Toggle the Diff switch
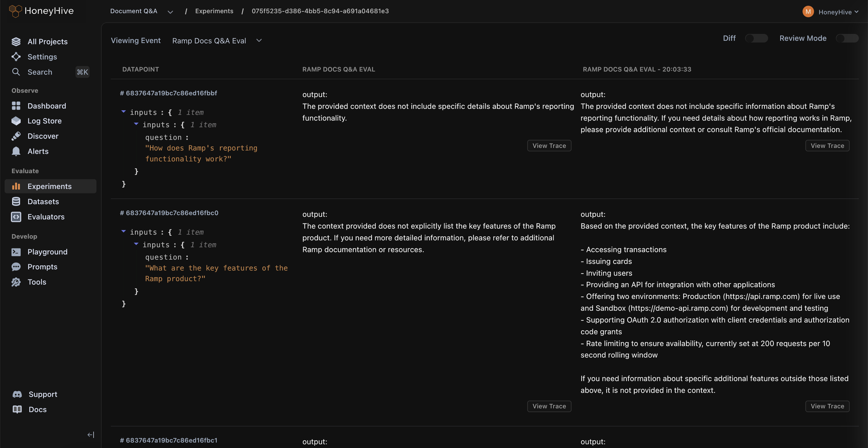Image resolution: width=868 pixels, height=448 pixels. [756, 38]
